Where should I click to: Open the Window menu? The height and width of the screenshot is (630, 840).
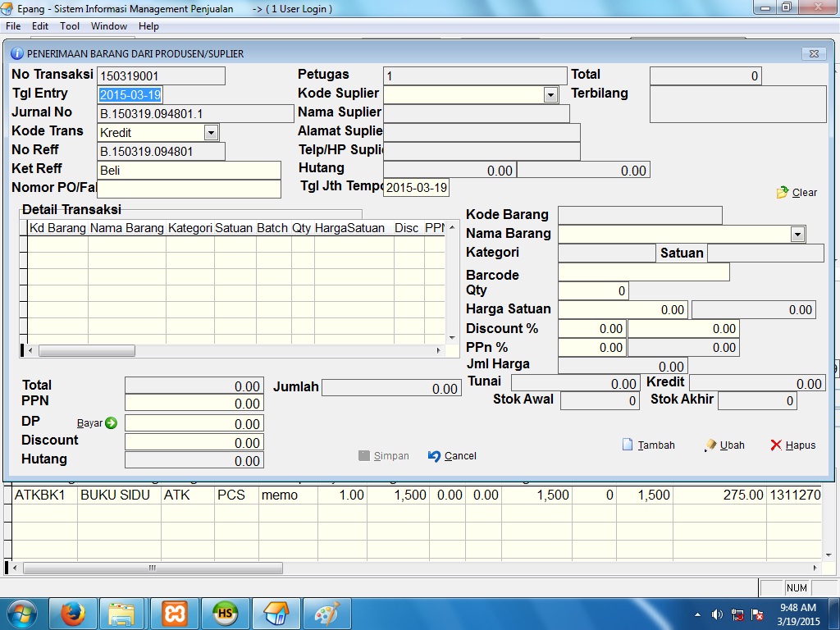click(109, 26)
